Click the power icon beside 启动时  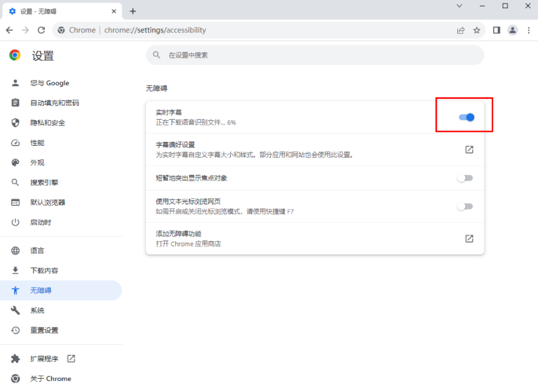15,222
